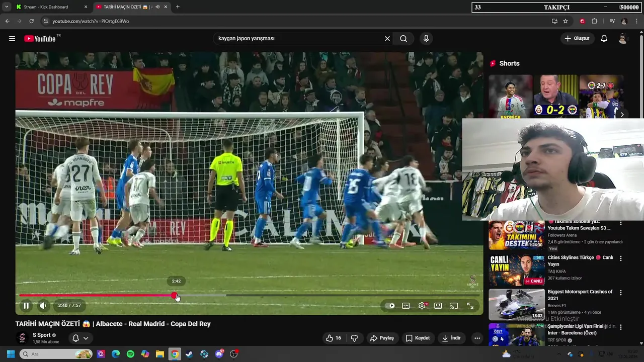This screenshot has height=362, width=644.
Task: Mute the tab via speaker icon
Action: coord(157,7)
